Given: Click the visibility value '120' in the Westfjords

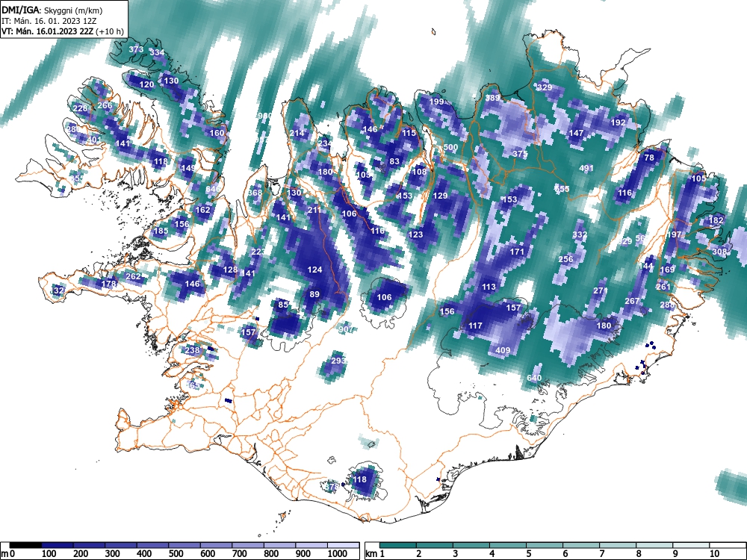Looking at the screenshot, I should (146, 85).
